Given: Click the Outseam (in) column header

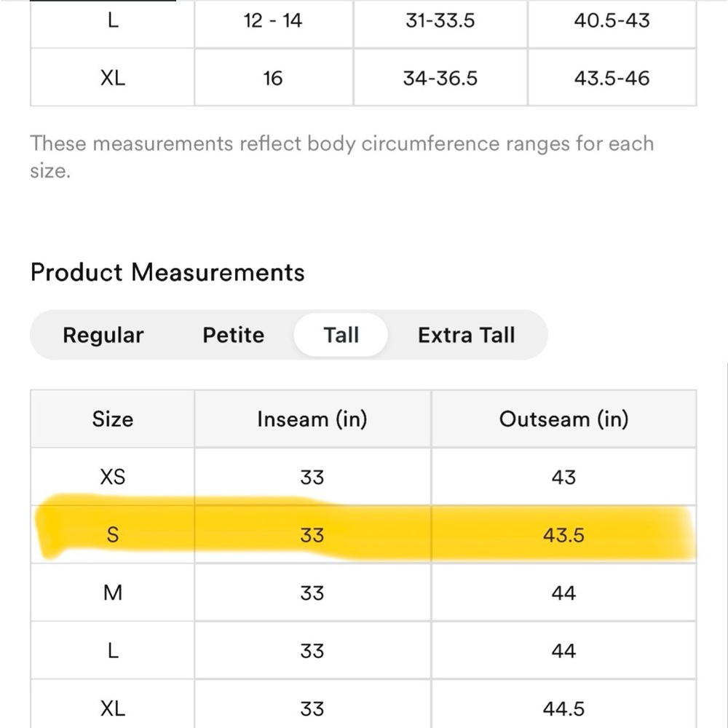Looking at the screenshot, I should (563, 419).
